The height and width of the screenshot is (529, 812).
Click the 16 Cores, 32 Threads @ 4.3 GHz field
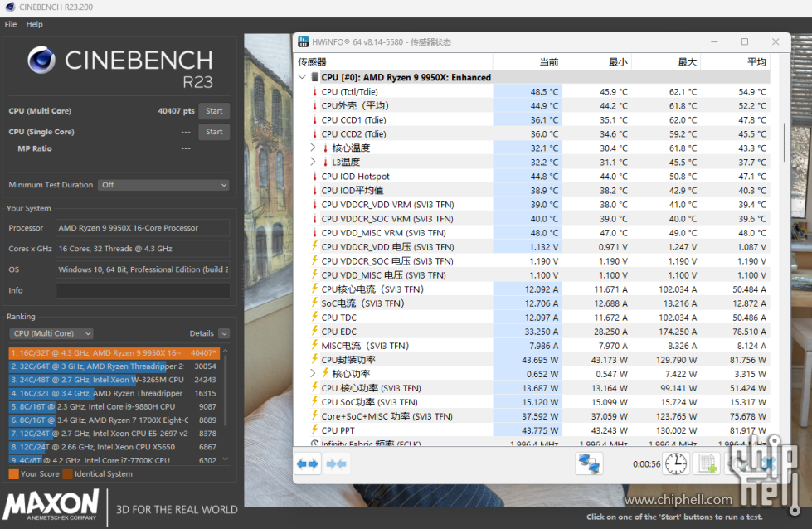point(143,249)
